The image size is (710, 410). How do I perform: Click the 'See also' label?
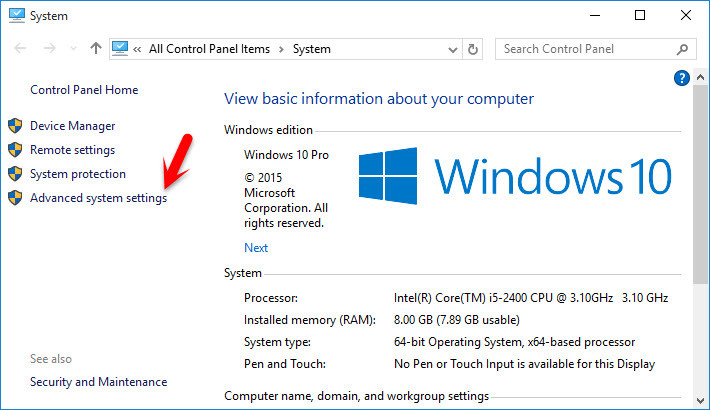click(x=51, y=359)
